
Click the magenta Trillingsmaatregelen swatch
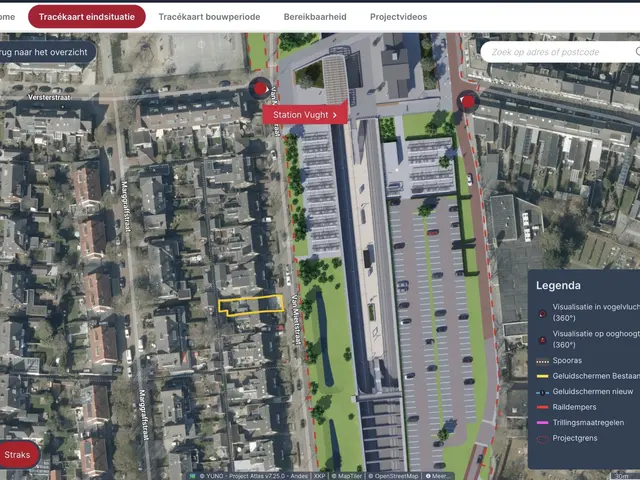(542, 423)
